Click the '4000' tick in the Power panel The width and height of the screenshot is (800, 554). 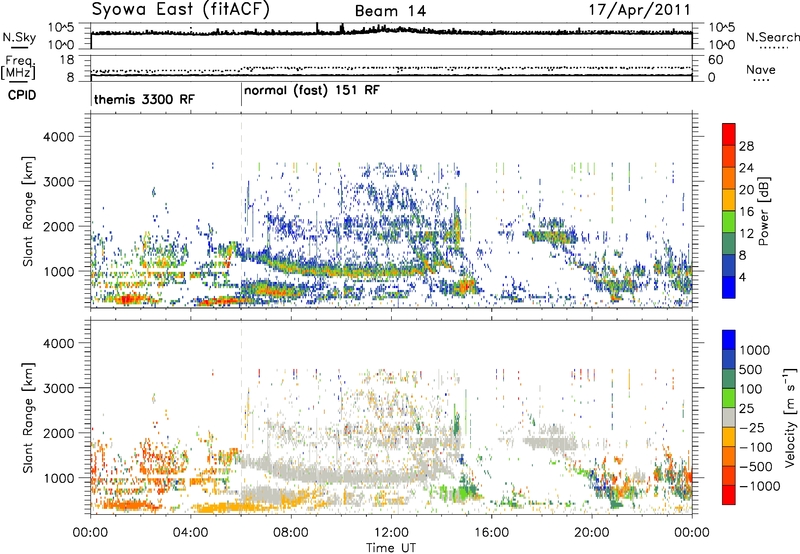click(59, 137)
